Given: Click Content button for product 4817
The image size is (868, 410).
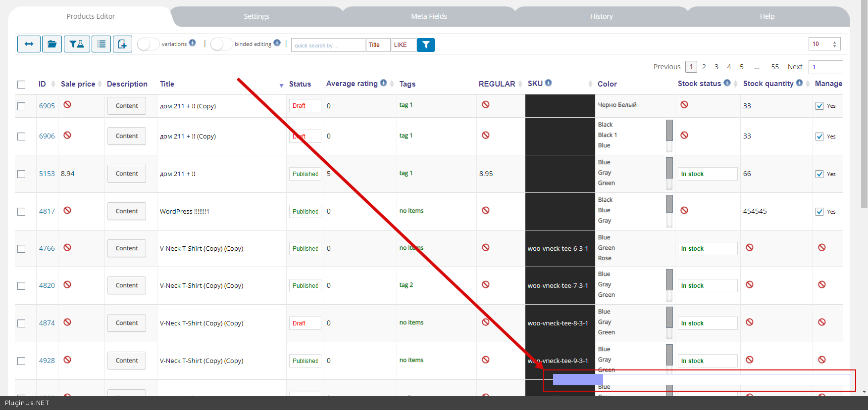Looking at the screenshot, I should point(127,211).
